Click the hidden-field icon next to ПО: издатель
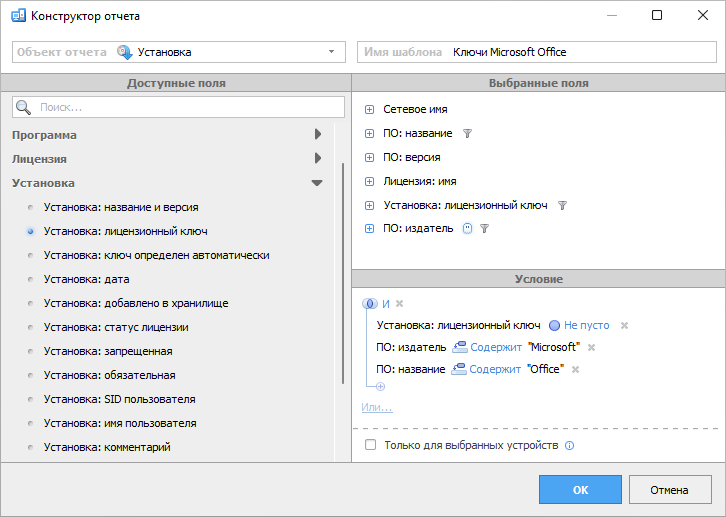The image size is (726, 517). 467,229
